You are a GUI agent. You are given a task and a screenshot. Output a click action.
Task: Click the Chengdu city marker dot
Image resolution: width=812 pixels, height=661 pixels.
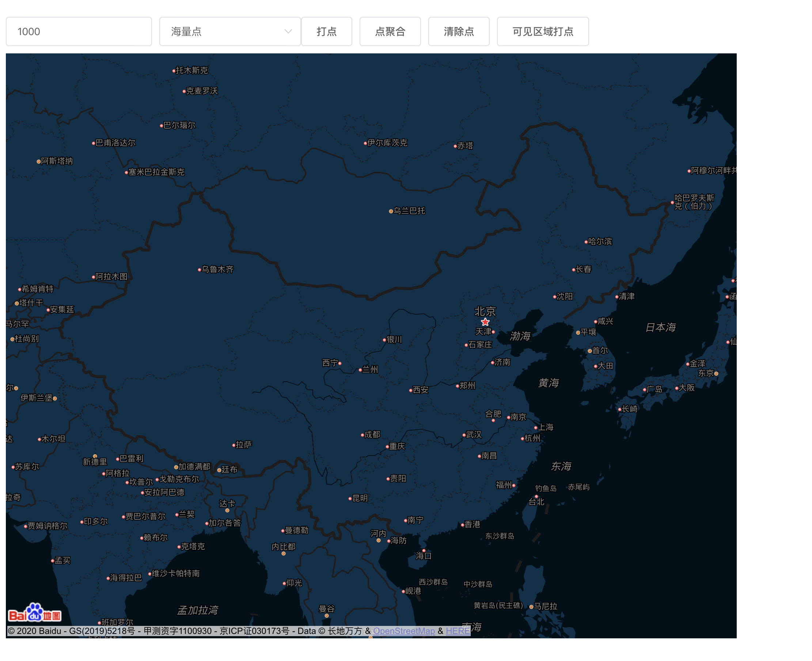pos(362,435)
